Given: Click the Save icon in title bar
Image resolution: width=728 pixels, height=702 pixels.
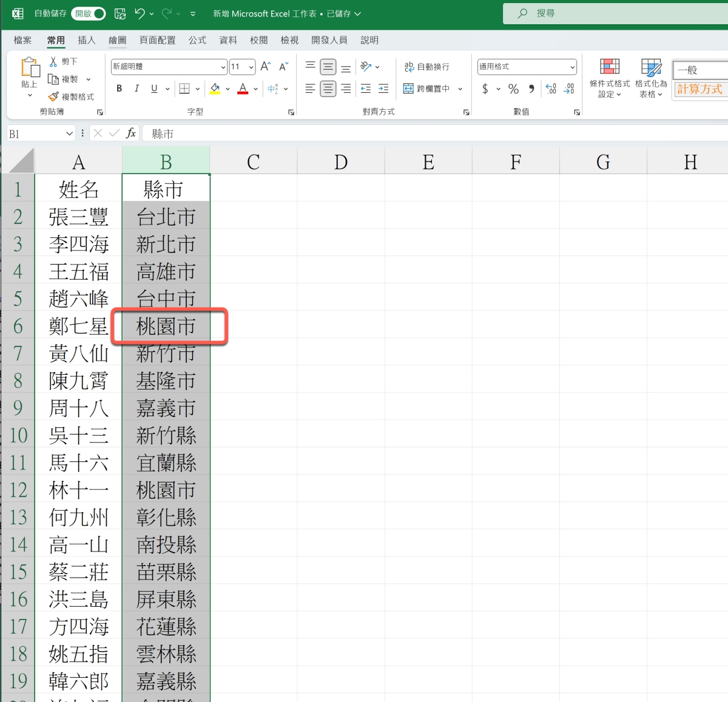Looking at the screenshot, I should click(120, 13).
